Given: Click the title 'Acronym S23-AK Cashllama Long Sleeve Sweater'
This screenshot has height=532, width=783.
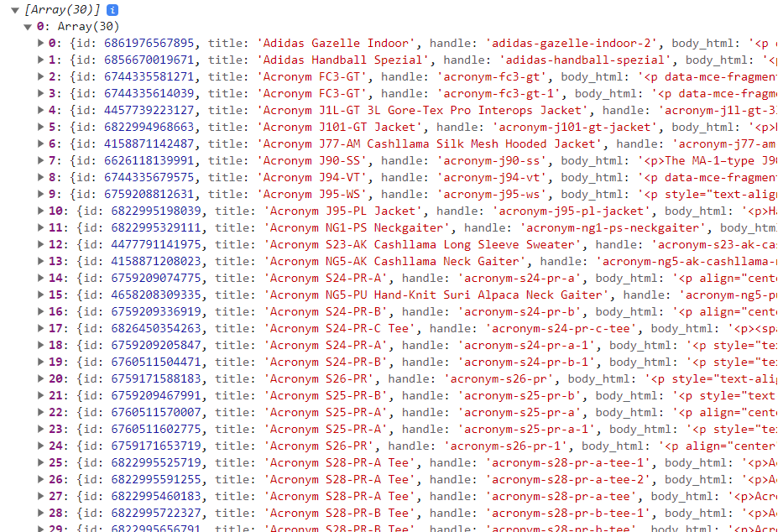Looking at the screenshot, I should 423,244.
